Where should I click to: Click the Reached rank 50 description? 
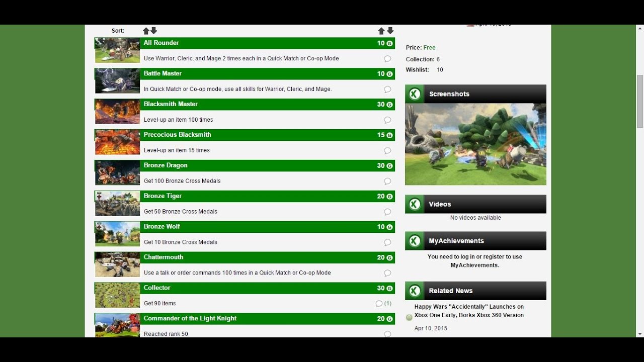tap(166, 334)
